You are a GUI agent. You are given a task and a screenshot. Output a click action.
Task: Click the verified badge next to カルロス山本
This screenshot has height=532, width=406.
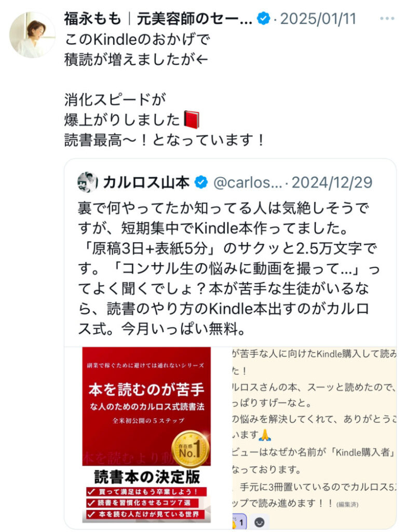pyautogui.click(x=201, y=182)
